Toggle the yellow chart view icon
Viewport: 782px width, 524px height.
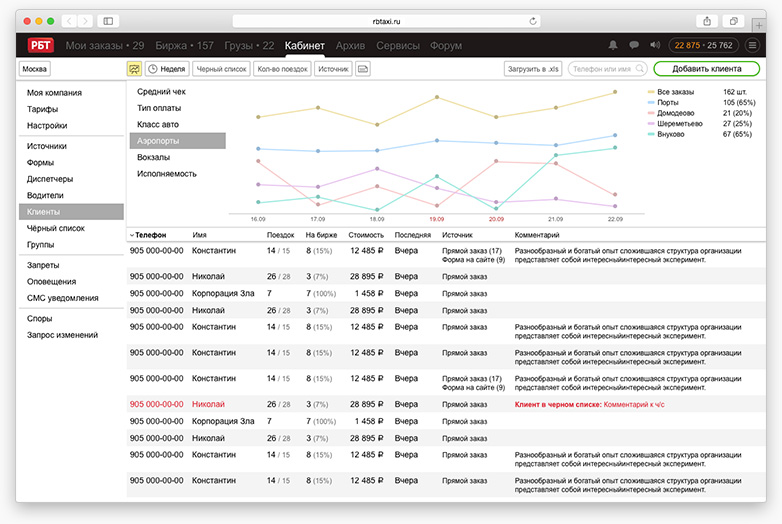point(134,69)
